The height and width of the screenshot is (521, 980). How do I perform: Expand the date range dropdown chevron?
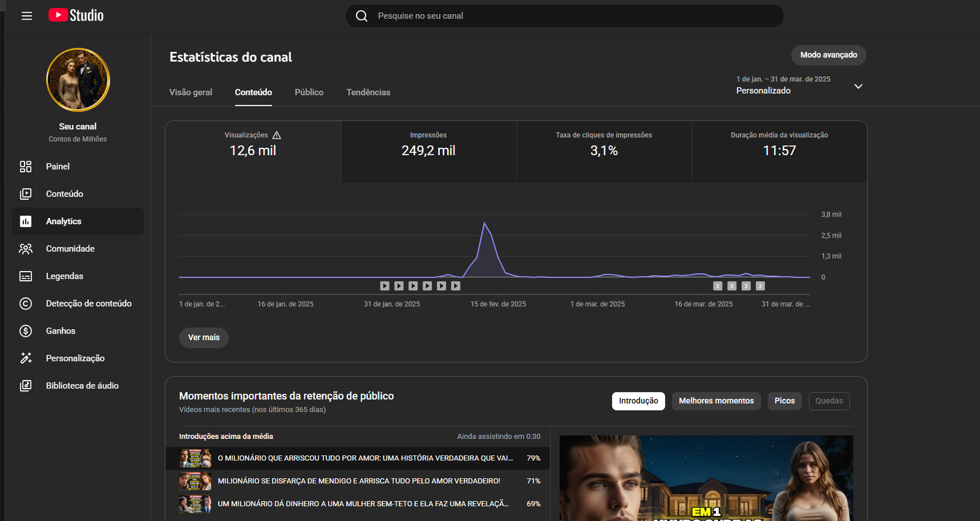coord(858,86)
